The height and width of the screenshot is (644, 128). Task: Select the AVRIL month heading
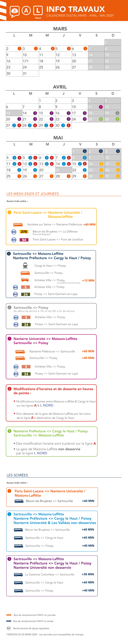coord(60,87)
